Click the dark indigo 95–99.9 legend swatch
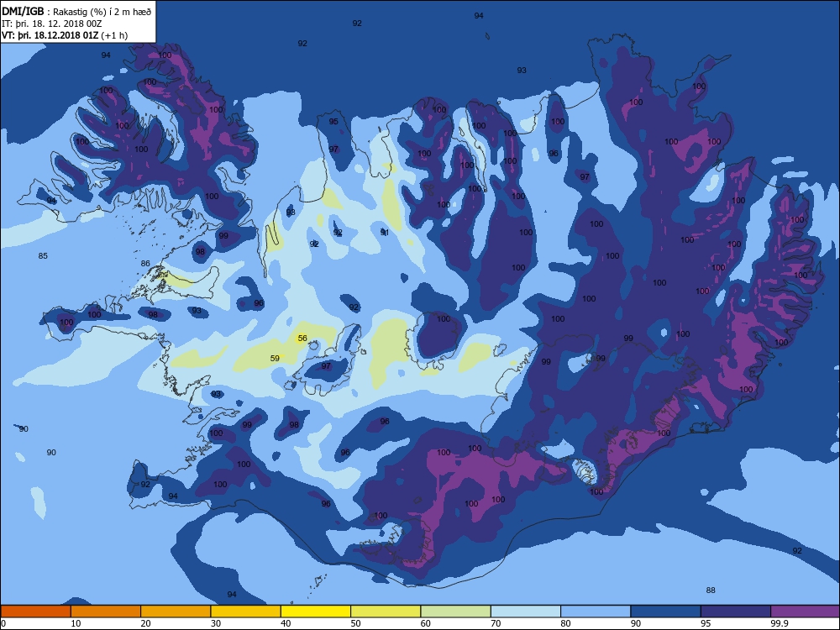This screenshot has width=840, height=630. click(x=736, y=612)
